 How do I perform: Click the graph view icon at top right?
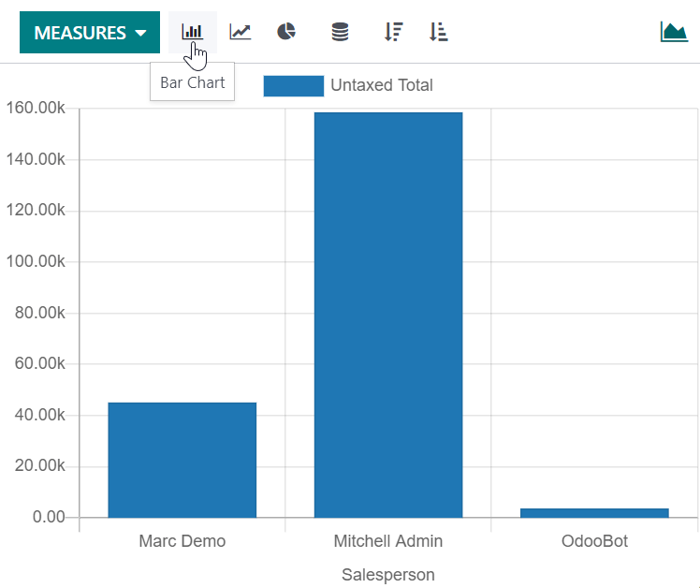(x=674, y=32)
